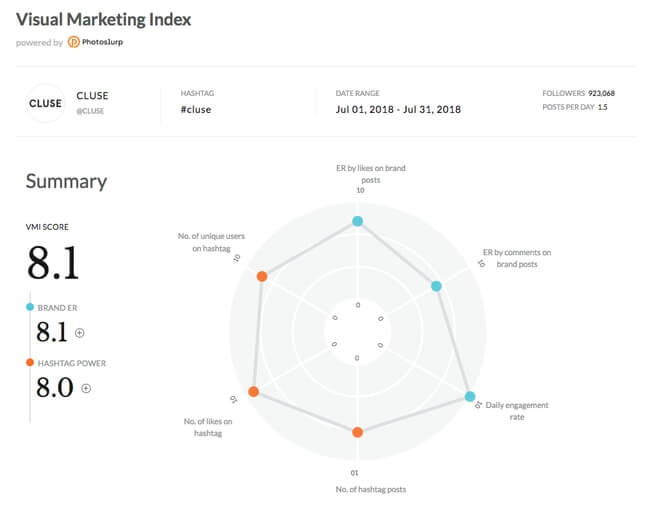Select Daily engagement rate data point
The image size is (650, 519).
tap(471, 397)
